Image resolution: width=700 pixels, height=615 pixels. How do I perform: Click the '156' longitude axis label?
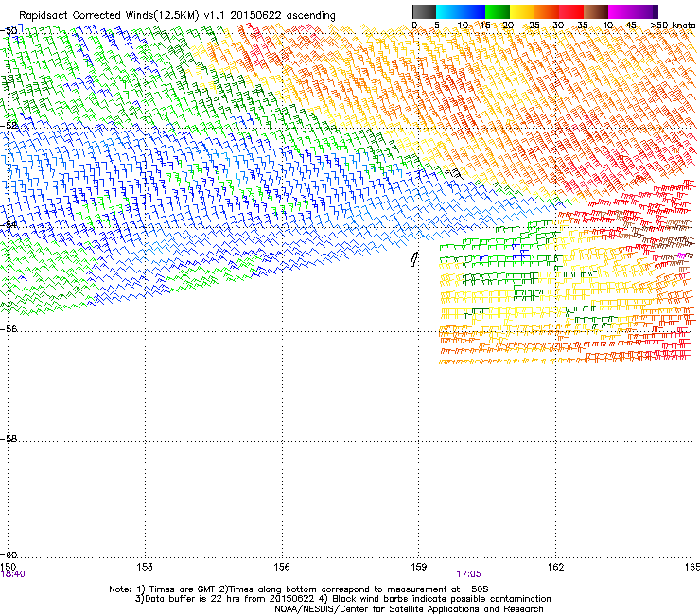282,567
